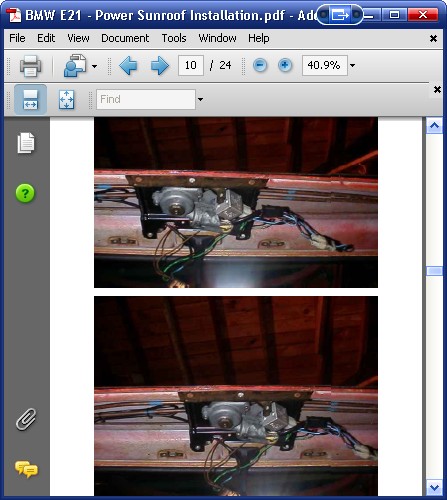The height and width of the screenshot is (500, 447).
Task: Open the Window menu
Action: (217, 38)
